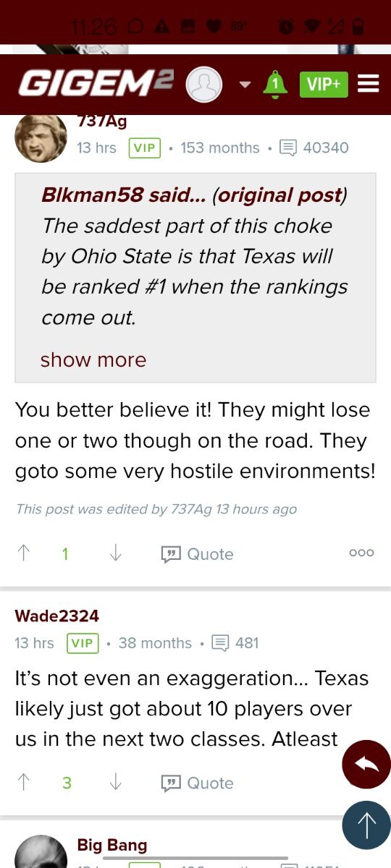Open the hamburger menu icon
The width and height of the screenshot is (391, 868).
369,84
